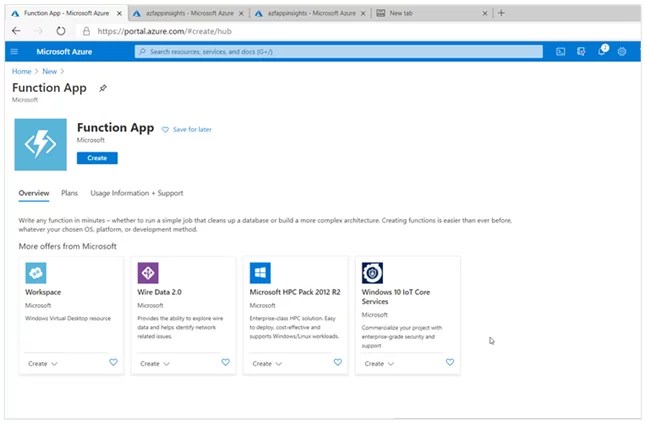Switch to second azfappinsights browser tab
The height and width of the screenshot is (423, 645).
click(x=310, y=13)
